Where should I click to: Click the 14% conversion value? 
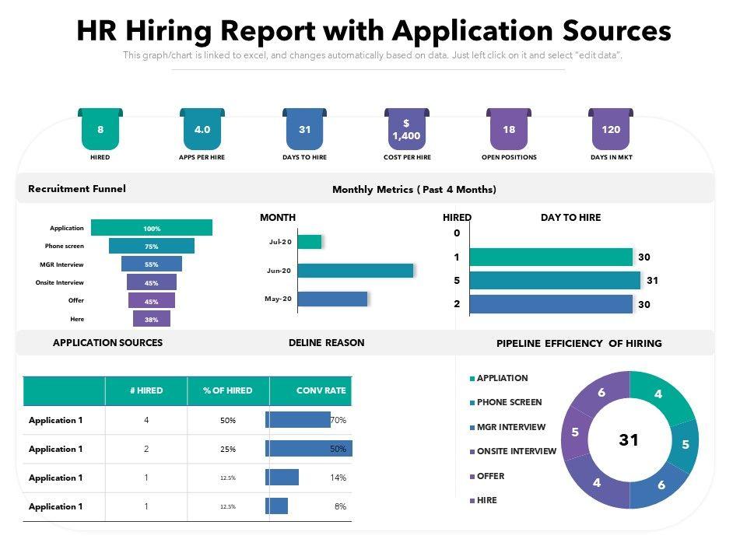pos(338,478)
